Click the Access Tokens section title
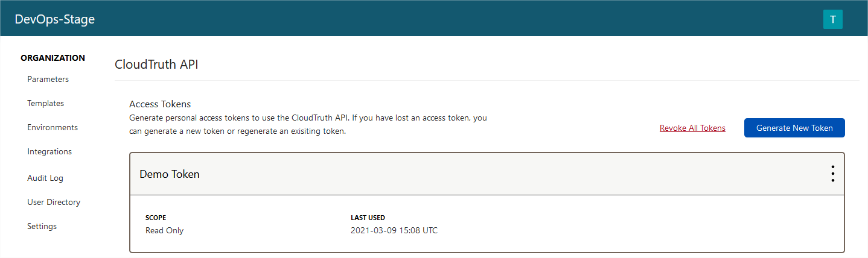Image resolution: width=868 pixels, height=258 pixels. 160,104
